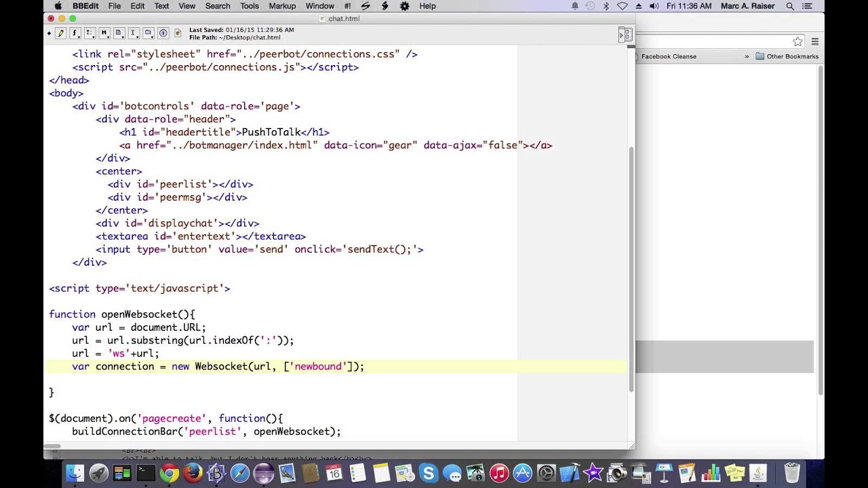Open the marker pop-up (M icon)
868x488 pixels.
click(x=104, y=33)
